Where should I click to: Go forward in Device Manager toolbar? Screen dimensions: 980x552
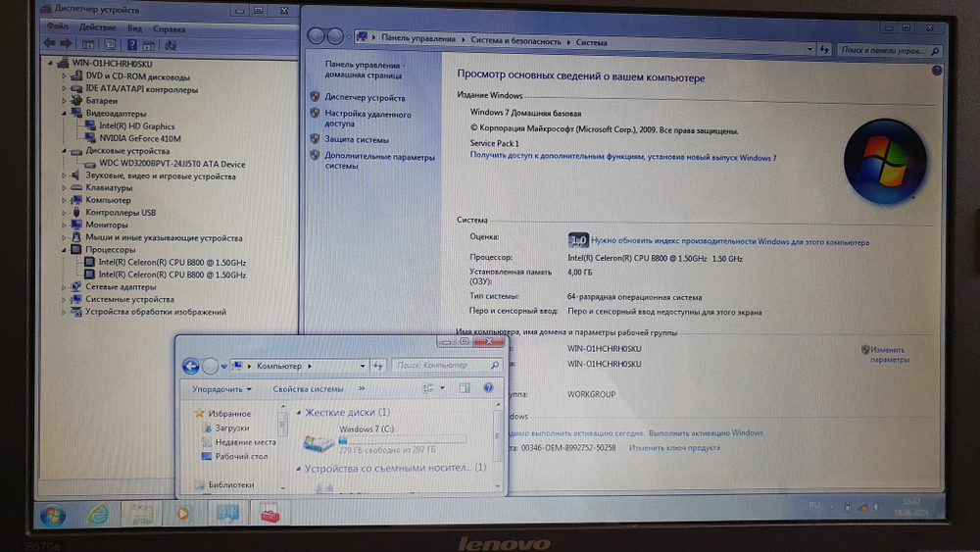pos(66,44)
